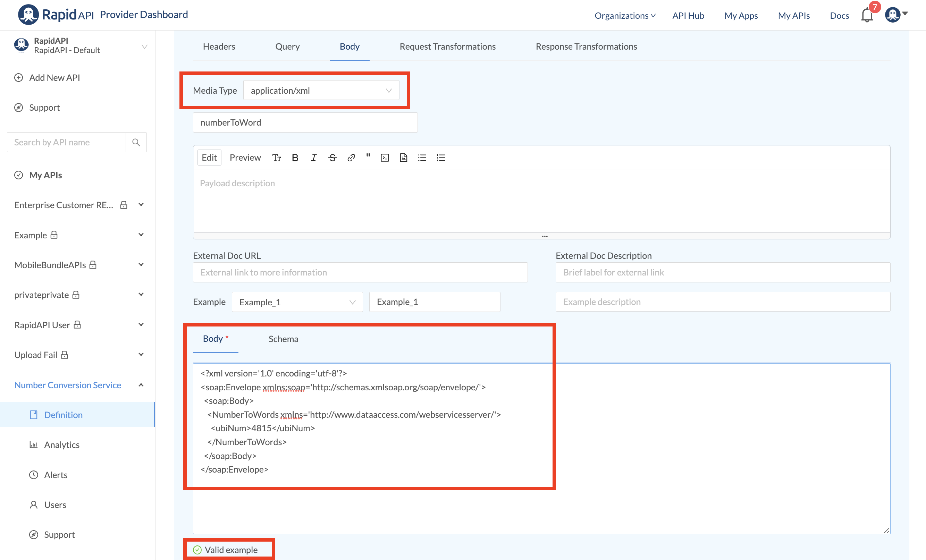Insert a bulleted list
This screenshot has height=560, width=926.
point(422,158)
